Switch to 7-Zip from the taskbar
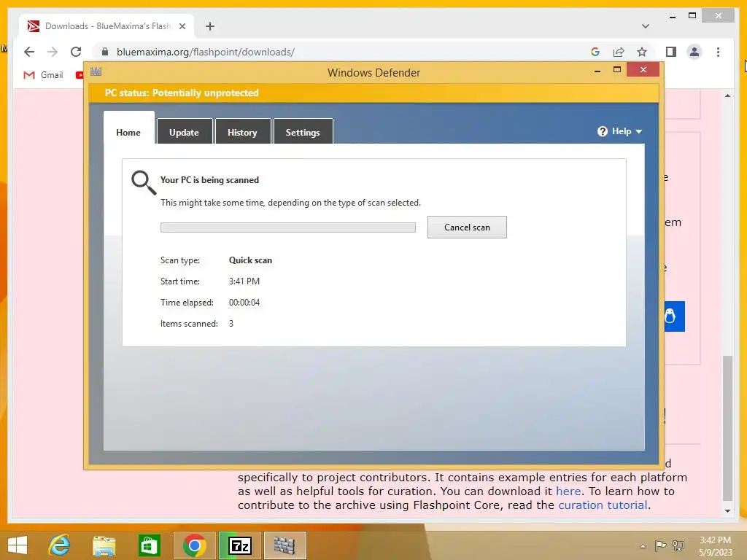Image resolution: width=747 pixels, height=560 pixels. pyautogui.click(x=239, y=545)
